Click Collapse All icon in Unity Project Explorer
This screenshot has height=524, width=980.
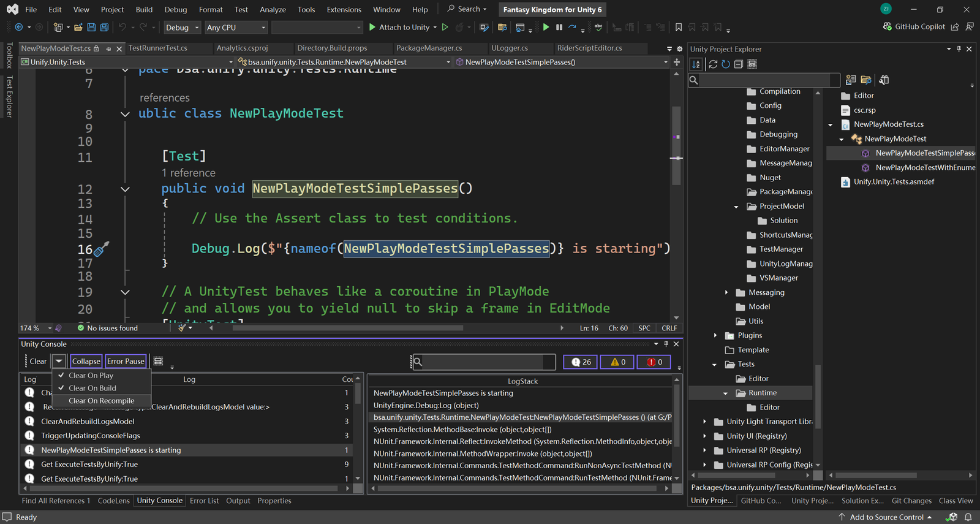click(739, 64)
